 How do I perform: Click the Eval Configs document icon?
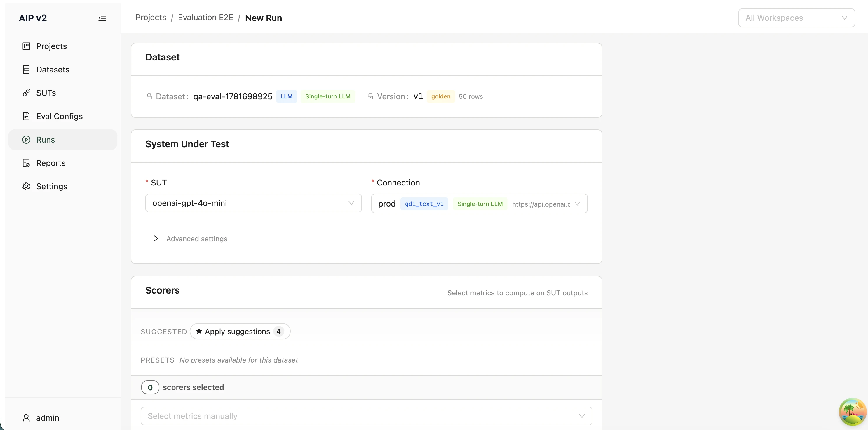[x=26, y=116]
